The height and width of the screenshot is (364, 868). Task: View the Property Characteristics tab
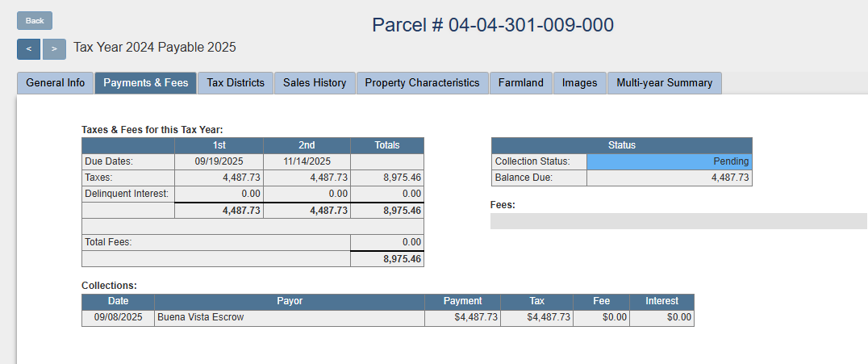pyautogui.click(x=422, y=83)
